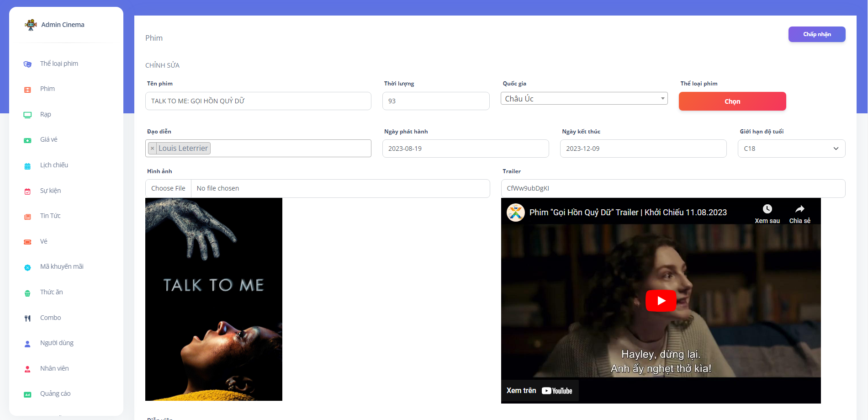Click the Vé ticket icon
868x420 pixels.
(27, 242)
